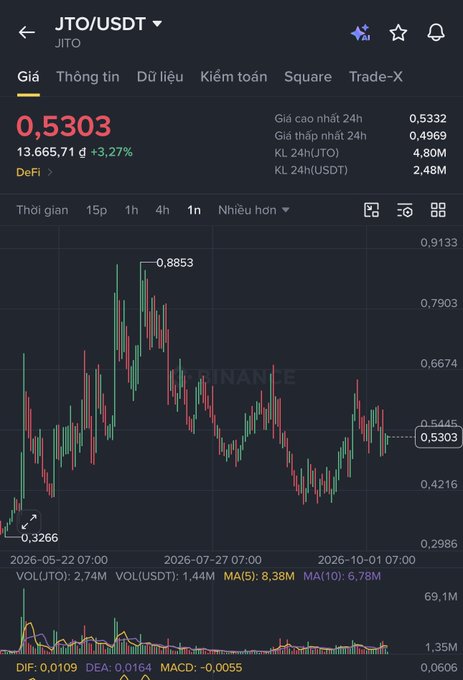This screenshot has width=463, height=680.
Task: Tap the large 0,5303 price
Action: 64,126
